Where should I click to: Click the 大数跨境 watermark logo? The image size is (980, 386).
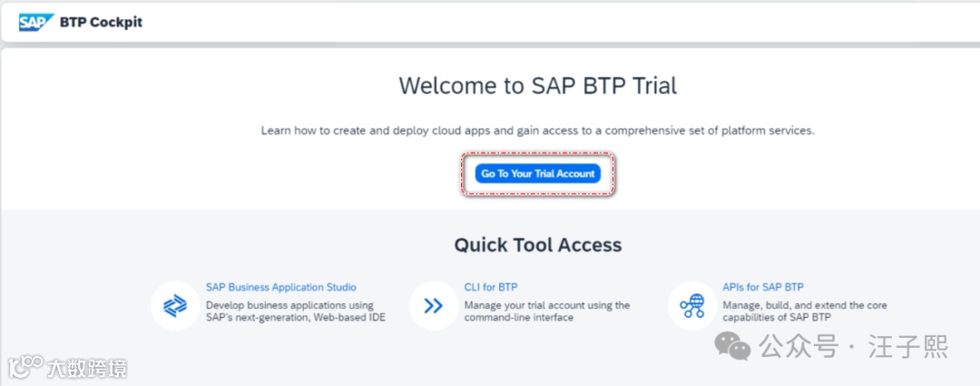25,367
